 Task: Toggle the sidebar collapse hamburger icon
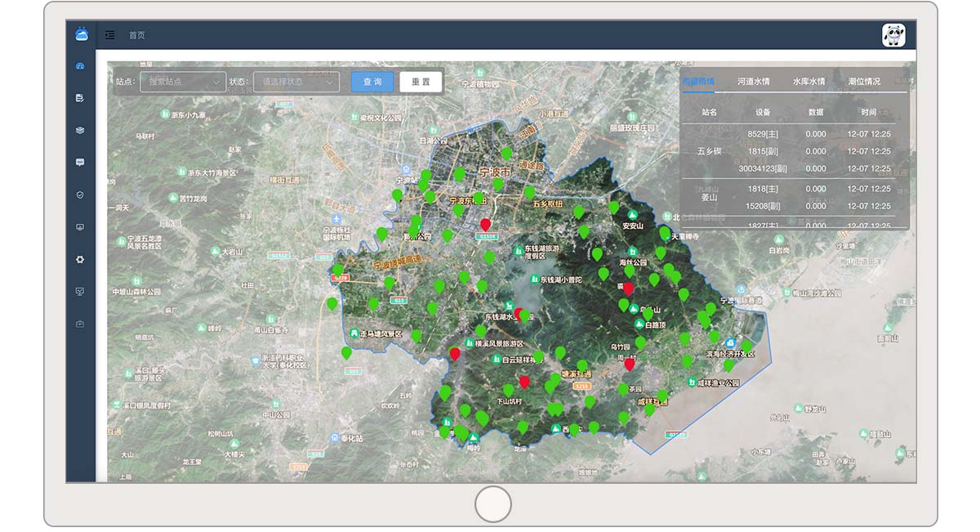[110, 35]
